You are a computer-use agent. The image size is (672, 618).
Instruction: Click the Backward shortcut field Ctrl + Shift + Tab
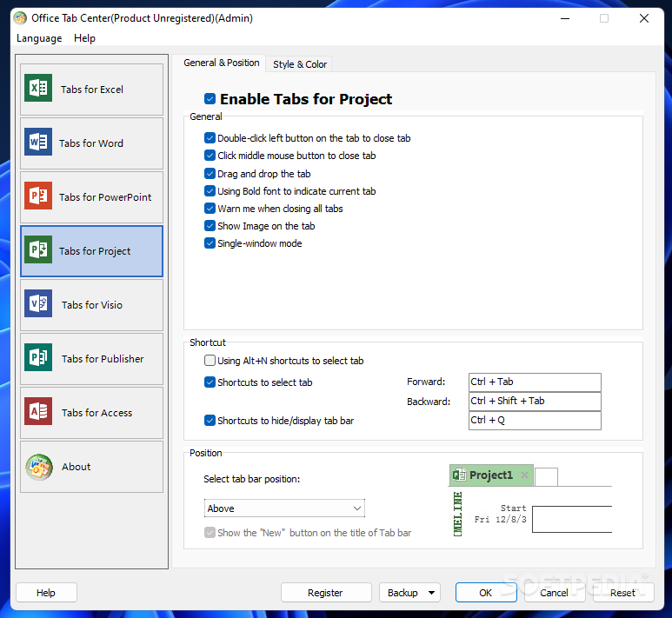coord(535,402)
